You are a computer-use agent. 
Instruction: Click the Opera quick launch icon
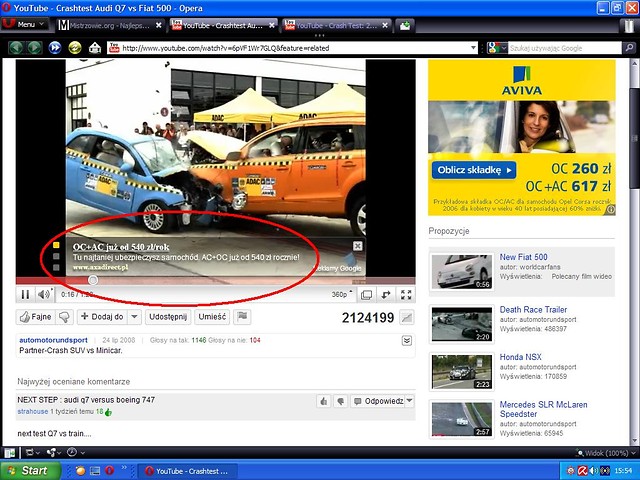pyautogui.click(x=109, y=471)
